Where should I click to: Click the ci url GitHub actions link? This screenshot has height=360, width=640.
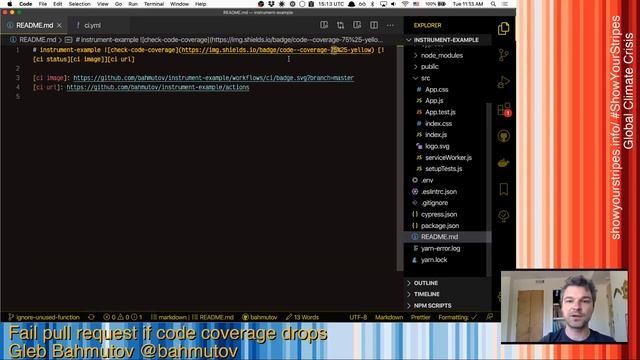point(158,87)
